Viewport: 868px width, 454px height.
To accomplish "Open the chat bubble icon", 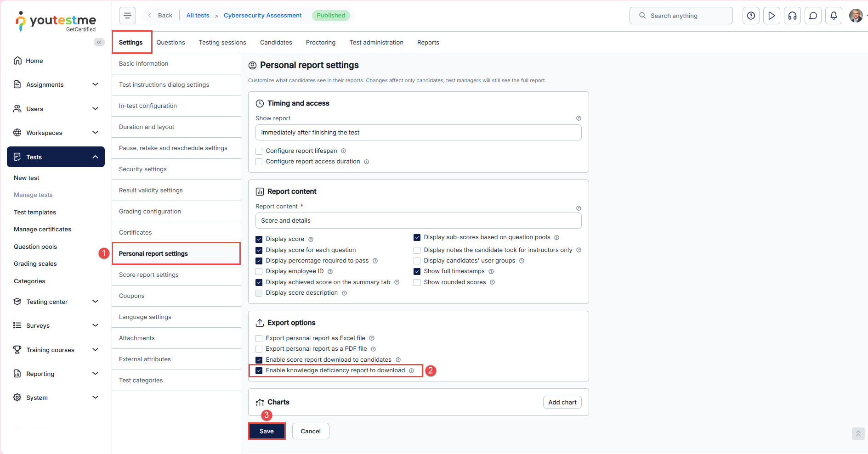I will click(813, 16).
